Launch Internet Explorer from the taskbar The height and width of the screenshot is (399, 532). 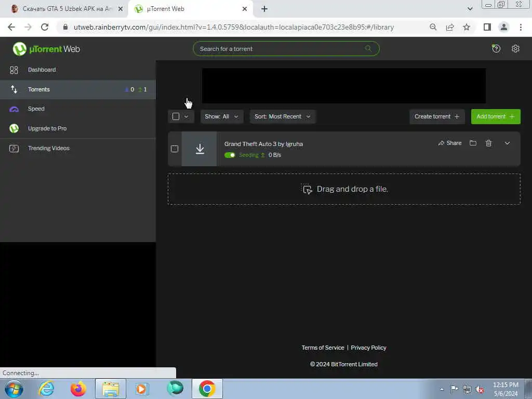click(46, 389)
